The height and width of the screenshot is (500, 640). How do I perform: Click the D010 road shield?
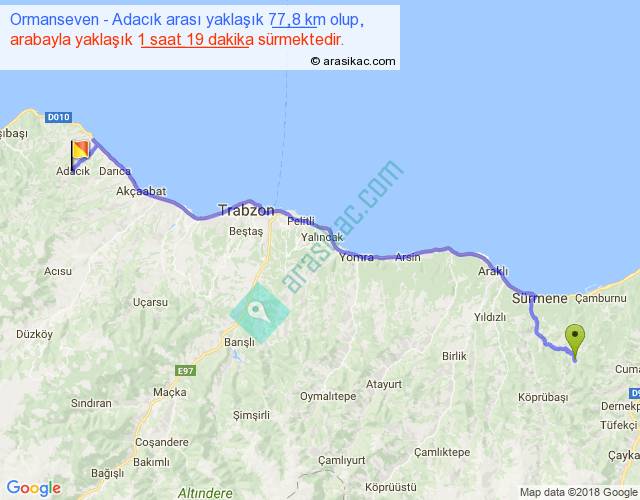(59, 117)
